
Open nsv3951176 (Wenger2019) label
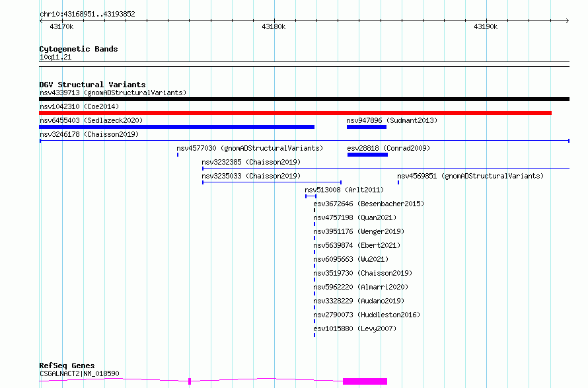pyautogui.click(x=359, y=231)
